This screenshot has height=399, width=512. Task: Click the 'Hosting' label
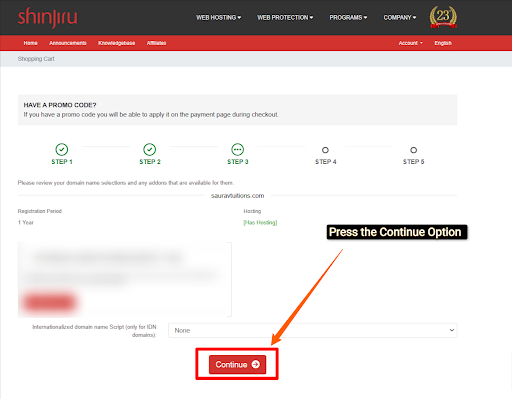point(252,211)
